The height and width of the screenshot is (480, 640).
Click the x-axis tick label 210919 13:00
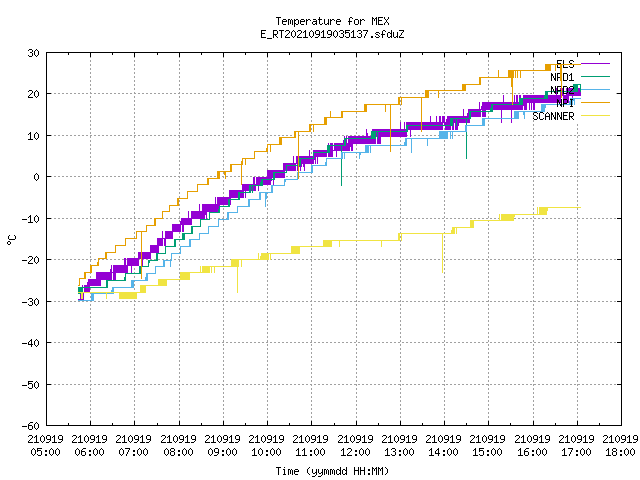click(x=399, y=446)
